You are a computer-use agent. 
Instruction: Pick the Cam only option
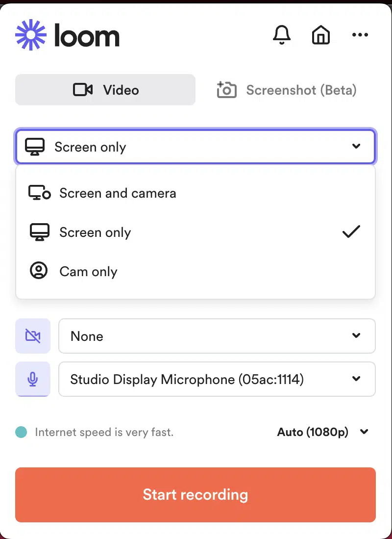coord(196,272)
